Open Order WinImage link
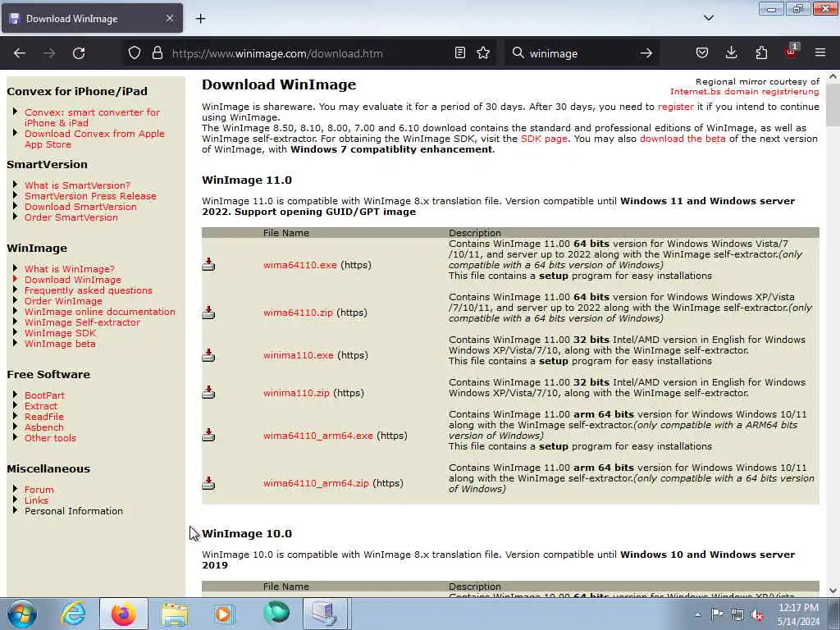 point(63,301)
